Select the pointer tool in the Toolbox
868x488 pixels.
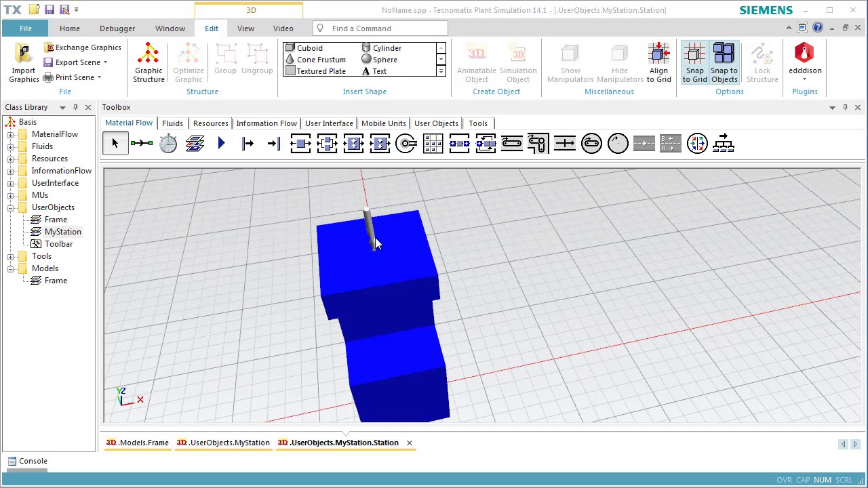pos(115,143)
